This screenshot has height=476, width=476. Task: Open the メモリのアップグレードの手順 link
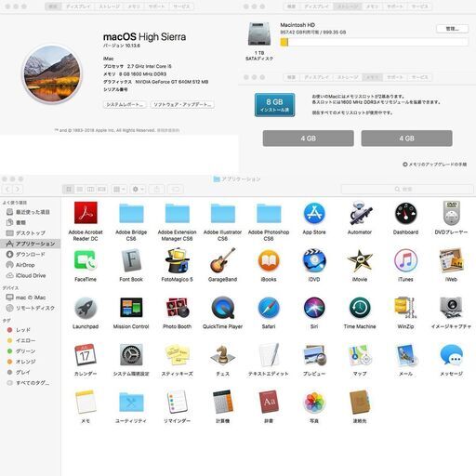click(435, 165)
